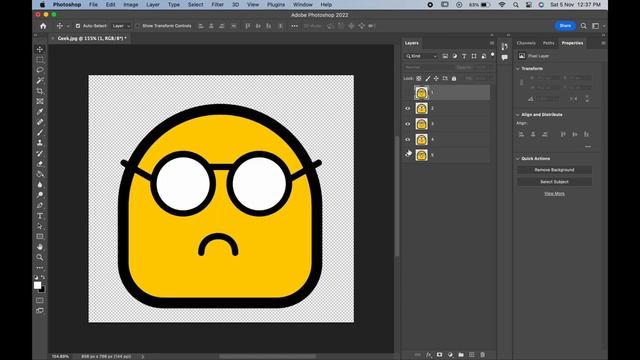The image size is (640, 360).
Task: Click the Add layer mask icon
Action: (x=439, y=355)
